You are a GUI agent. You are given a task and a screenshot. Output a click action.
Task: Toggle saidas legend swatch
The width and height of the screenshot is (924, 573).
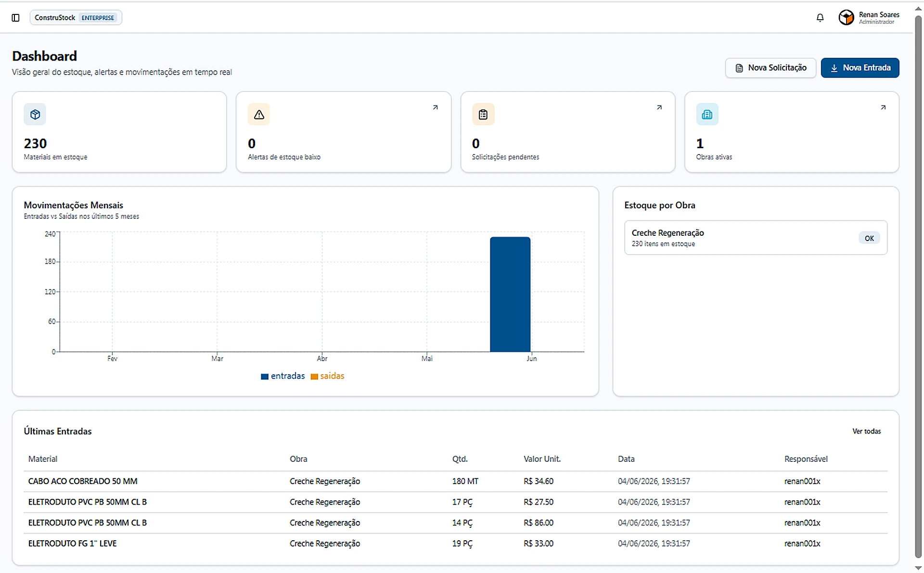(314, 377)
